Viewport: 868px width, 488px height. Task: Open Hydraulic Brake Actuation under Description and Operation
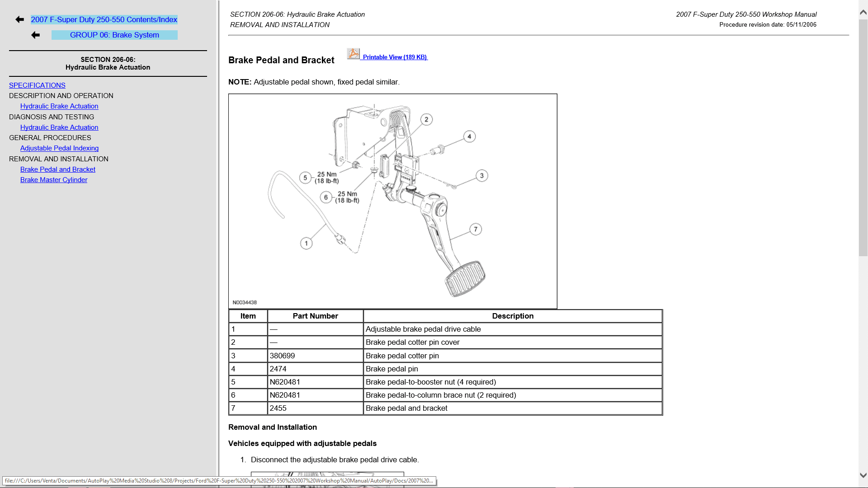[x=59, y=106]
